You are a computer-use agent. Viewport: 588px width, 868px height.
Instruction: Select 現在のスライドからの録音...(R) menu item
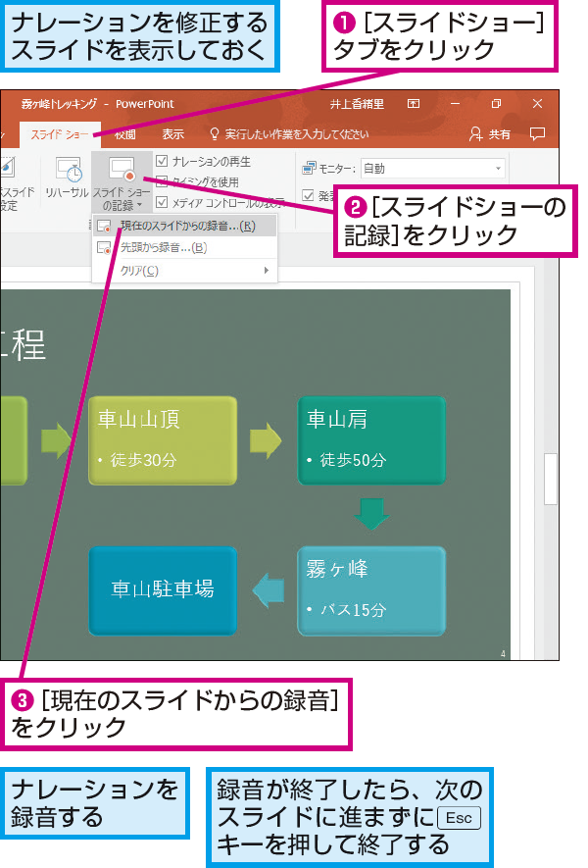(185, 226)
